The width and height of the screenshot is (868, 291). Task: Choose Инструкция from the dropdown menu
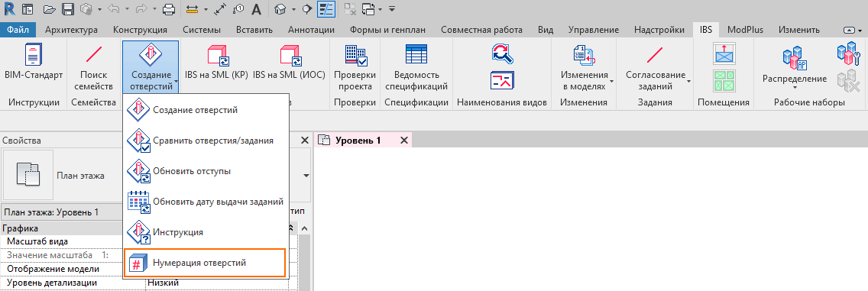tap(206, 232)
